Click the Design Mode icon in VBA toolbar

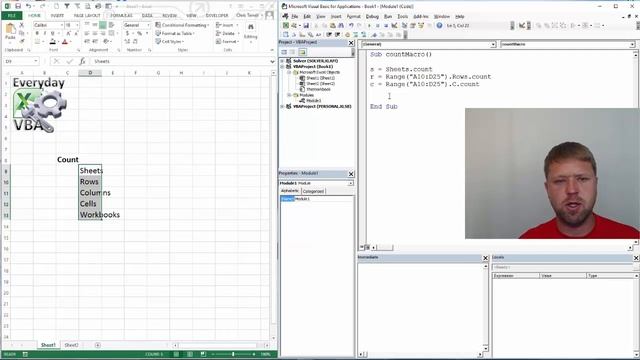[394, 26]
